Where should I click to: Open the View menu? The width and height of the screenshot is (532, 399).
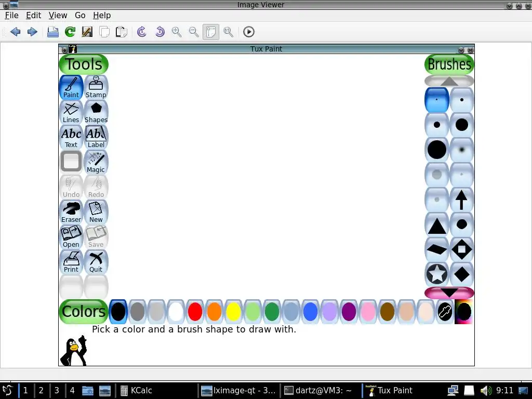[58, 15]
